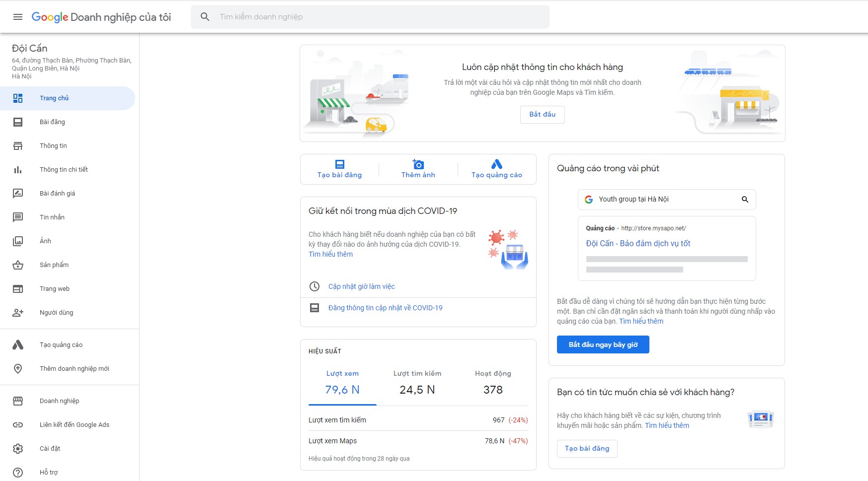Click the Thêm ảnh camera icon
The width and height of the screenshot is (868, 481).
pyautogui.click(x=418, y=164)
